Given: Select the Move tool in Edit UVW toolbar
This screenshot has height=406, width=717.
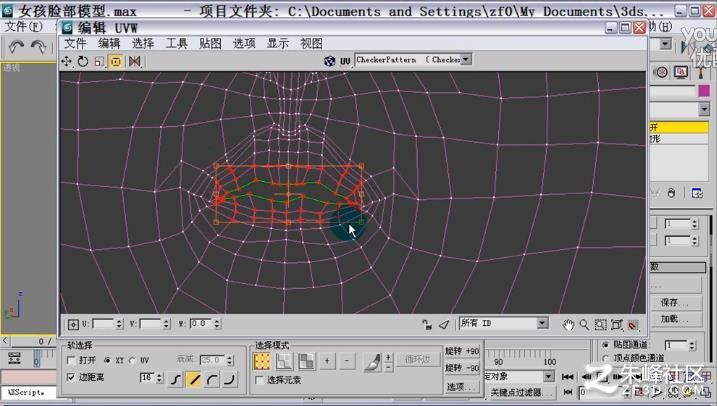Looking at the screenshot, I should 67,61.
